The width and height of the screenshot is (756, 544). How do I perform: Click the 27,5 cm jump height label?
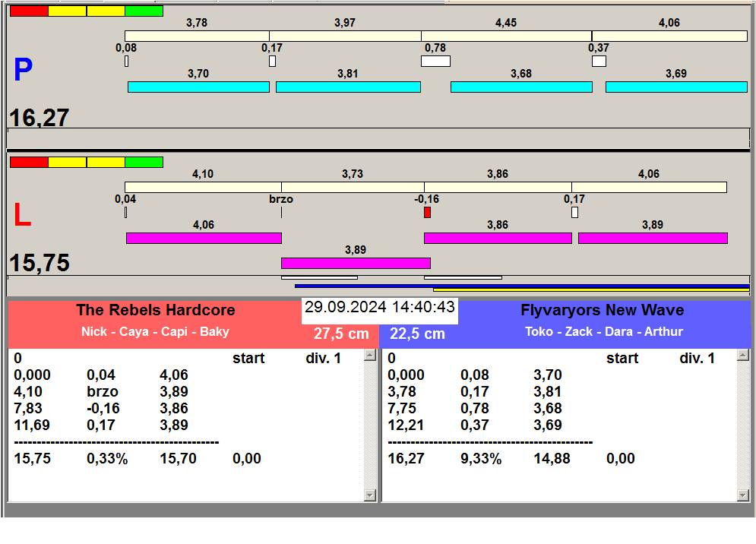(x=341, y=334)
